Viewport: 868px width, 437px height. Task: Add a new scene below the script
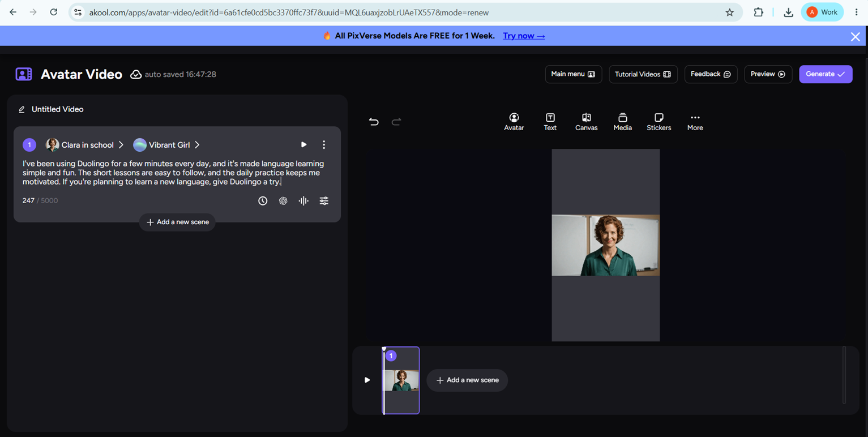pos(177,222)
